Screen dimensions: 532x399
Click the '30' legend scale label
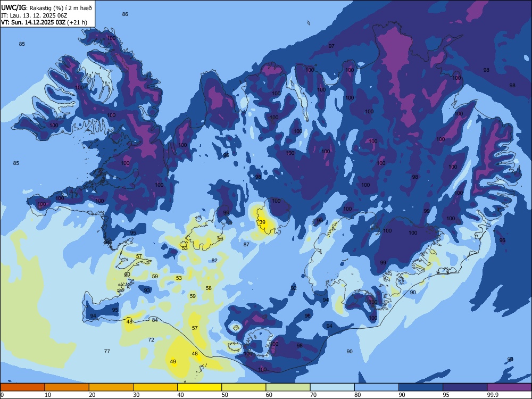pos(136,395)
